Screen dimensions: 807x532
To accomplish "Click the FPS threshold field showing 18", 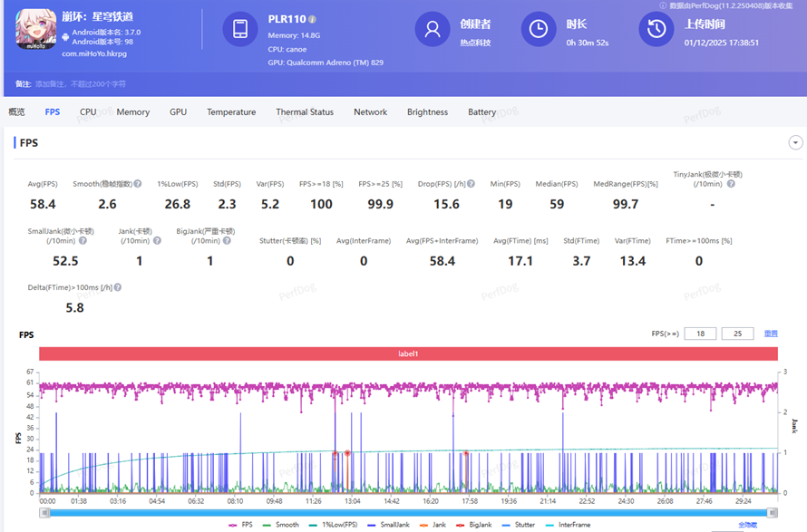I will pos(700,334).
